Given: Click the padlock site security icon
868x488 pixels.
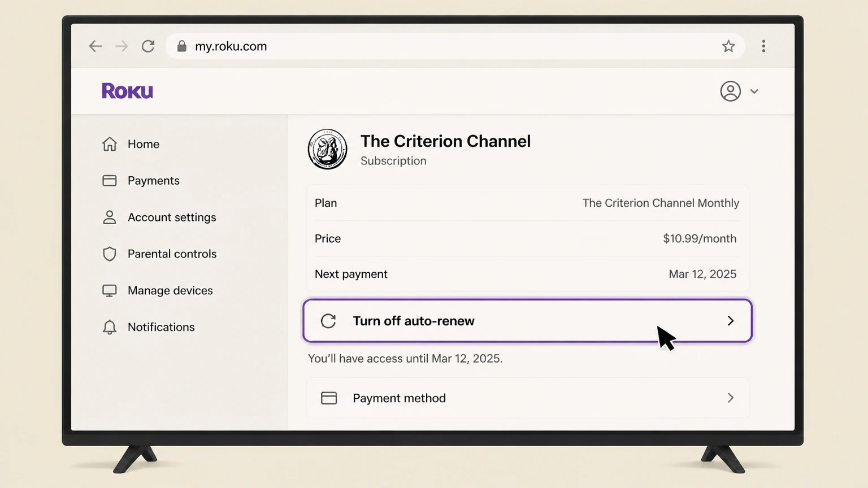Looking at the screenshot, I should pos(182,46).
